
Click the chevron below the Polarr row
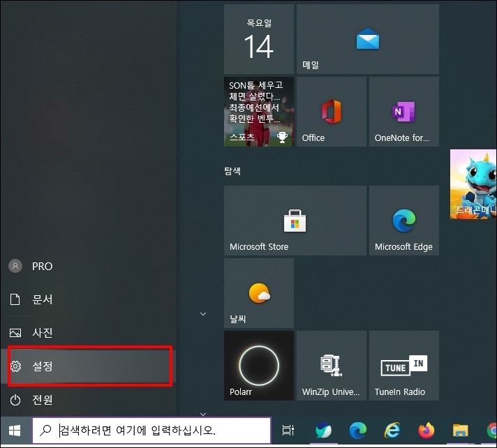point(203,414)
